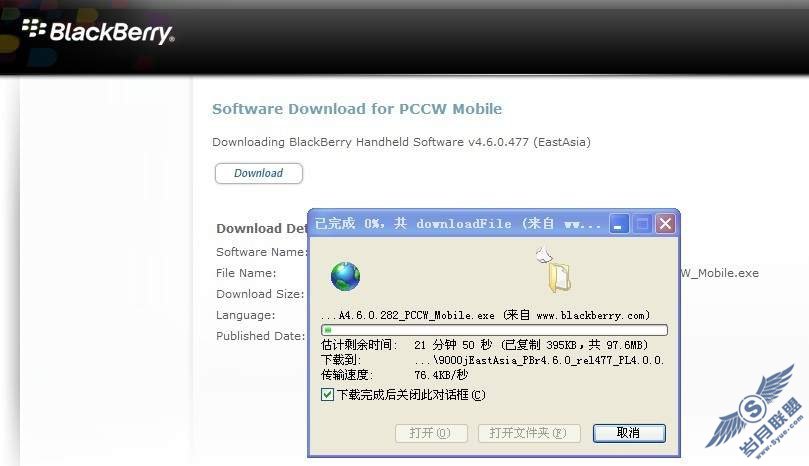Click the estimated remaining time 21 分钟 50 秒 text
Image resolution: width=809 pixels, height=466 pixels.
click(x=453, y=345)
